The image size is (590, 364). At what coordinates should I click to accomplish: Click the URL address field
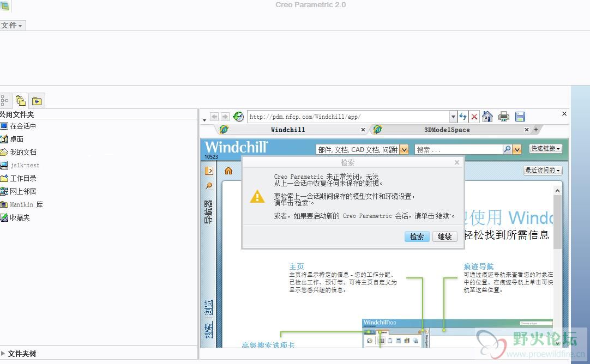(x=348, y=117)
